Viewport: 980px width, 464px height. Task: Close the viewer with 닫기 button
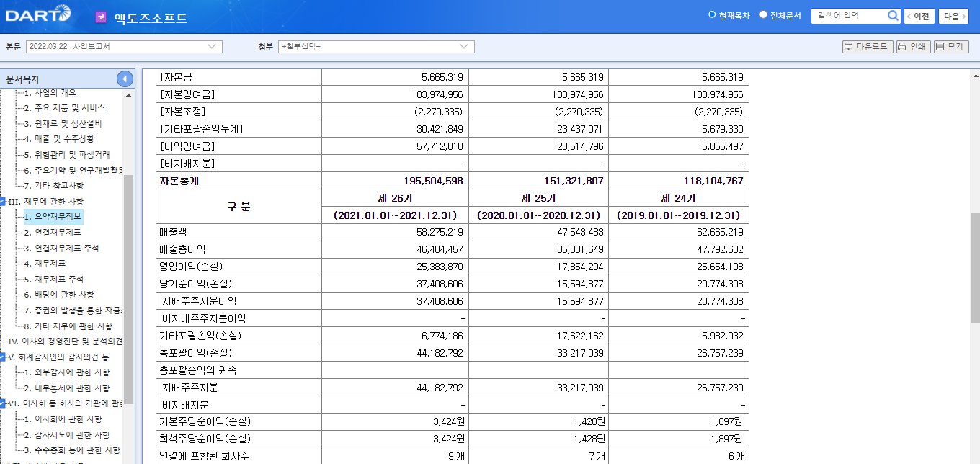(950, 47)
